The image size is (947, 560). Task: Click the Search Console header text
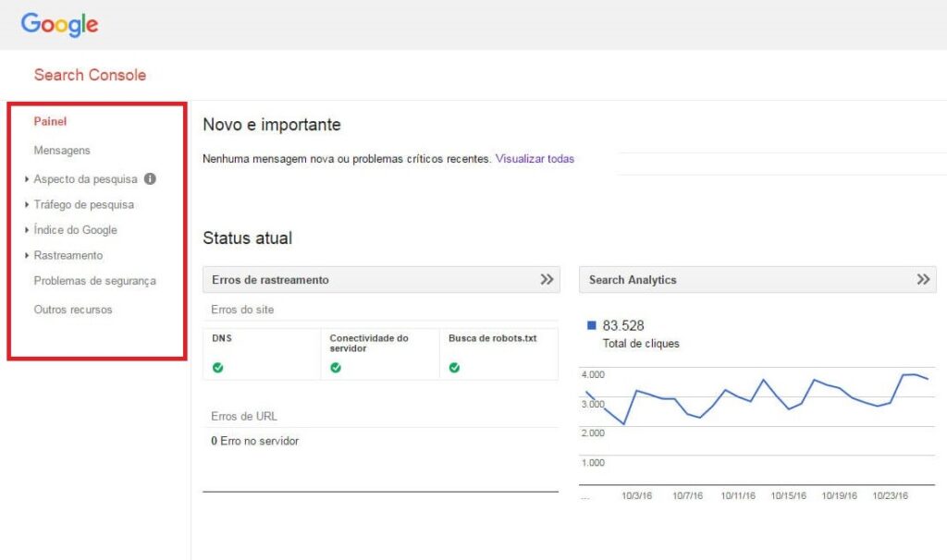(89, 75)
